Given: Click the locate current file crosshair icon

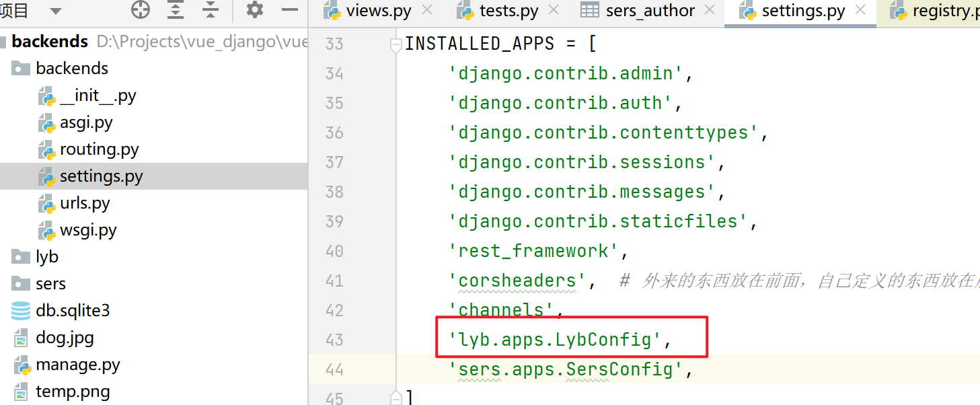Looking at the screenshot, I should 140,10.
